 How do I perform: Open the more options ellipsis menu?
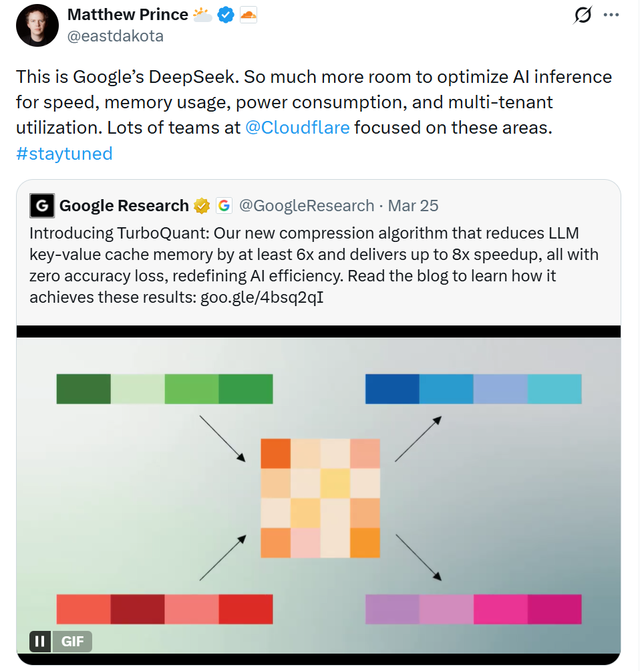tap(611, 14)
